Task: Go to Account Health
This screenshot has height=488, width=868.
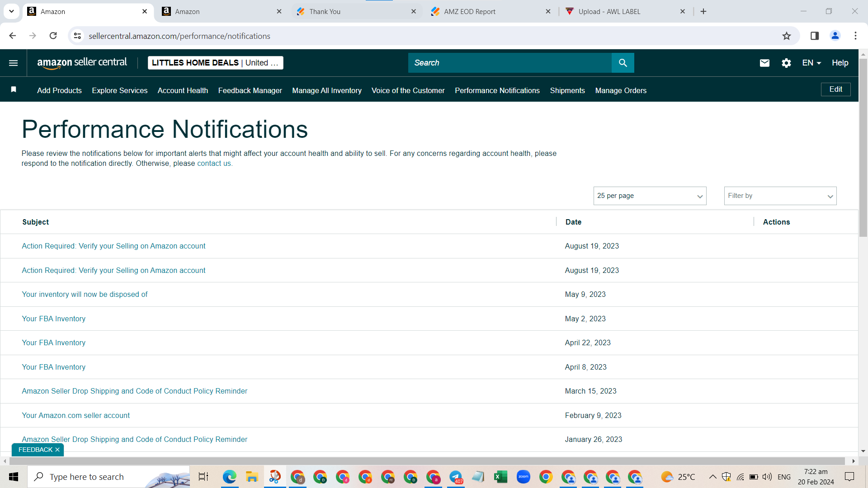Action: tap(183, 90)
